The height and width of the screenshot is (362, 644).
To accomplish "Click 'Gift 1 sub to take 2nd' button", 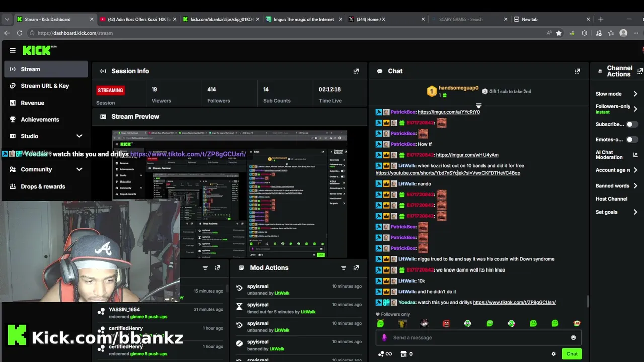I will point(507,92).
